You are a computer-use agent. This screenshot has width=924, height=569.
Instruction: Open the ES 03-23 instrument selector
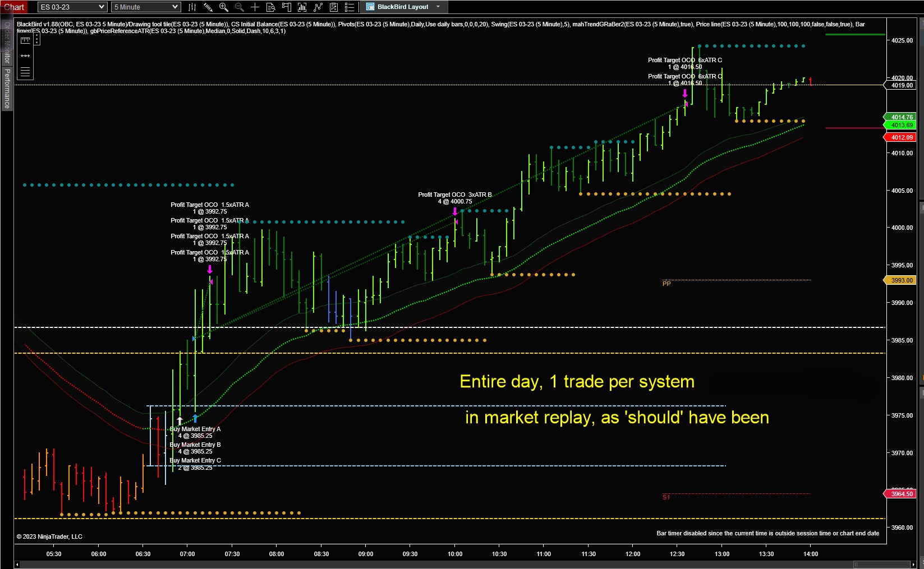point(72,7)
